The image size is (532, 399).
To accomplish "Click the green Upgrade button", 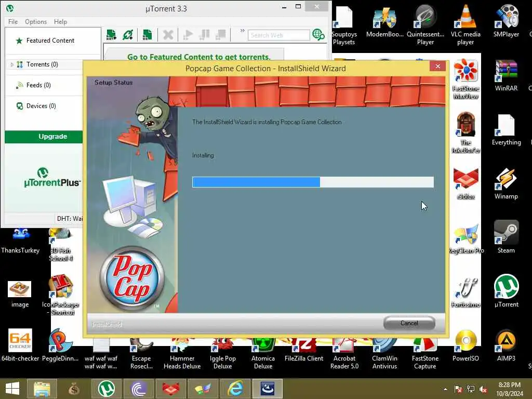I will 44,137.
